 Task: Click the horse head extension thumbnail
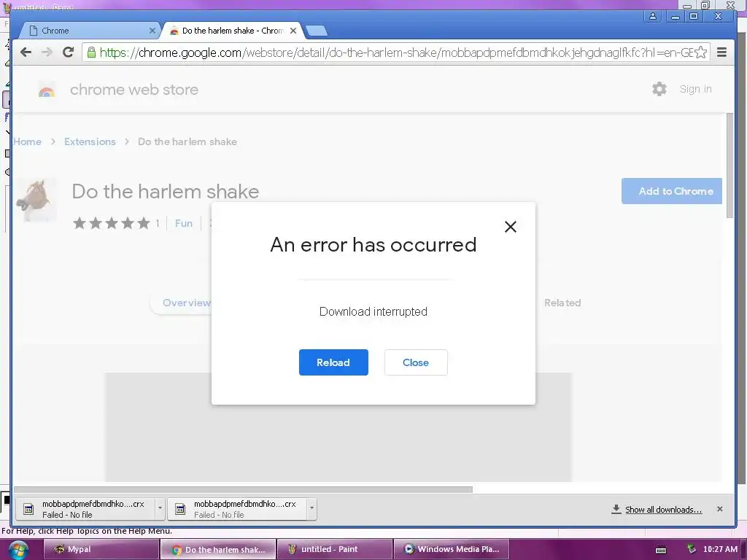[x=36, y=201]
